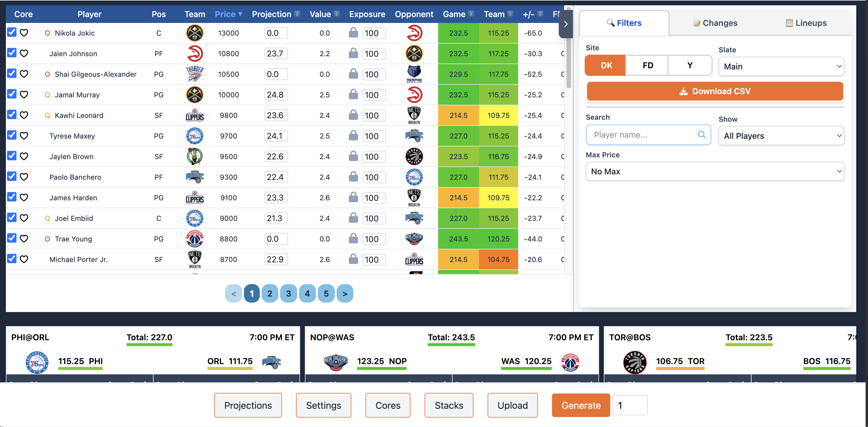Open the Lineups tab
This screenshot has height=427, width=868.
806,23
